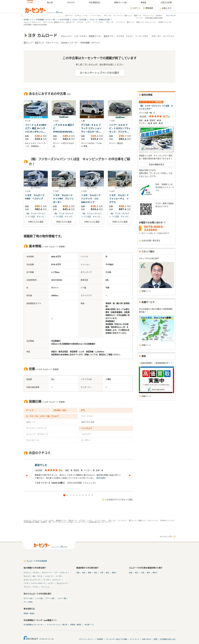The height and width of the screenshot is (644, 199).
Task: Open the サイトマップ link at the top
Action: pyautogui.click(x=171, y=16)
